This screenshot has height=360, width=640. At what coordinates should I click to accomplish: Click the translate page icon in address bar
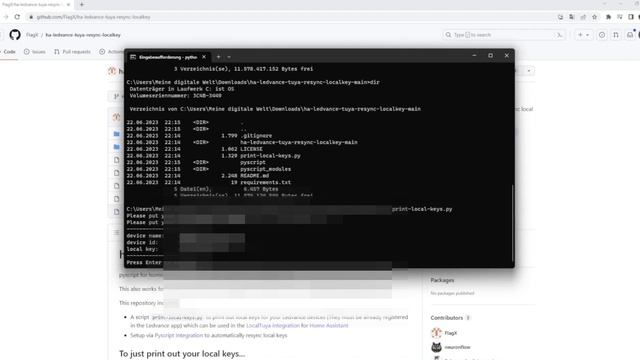[x=571, y=17]
